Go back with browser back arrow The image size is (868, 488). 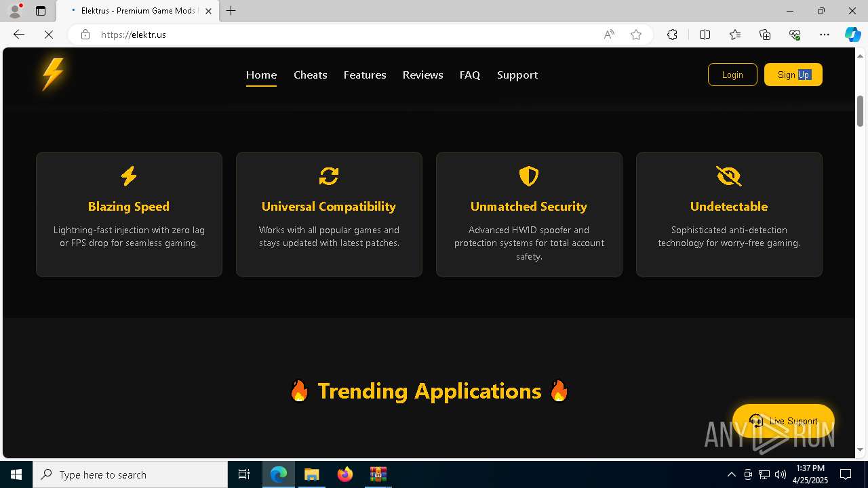coord(19,35)
